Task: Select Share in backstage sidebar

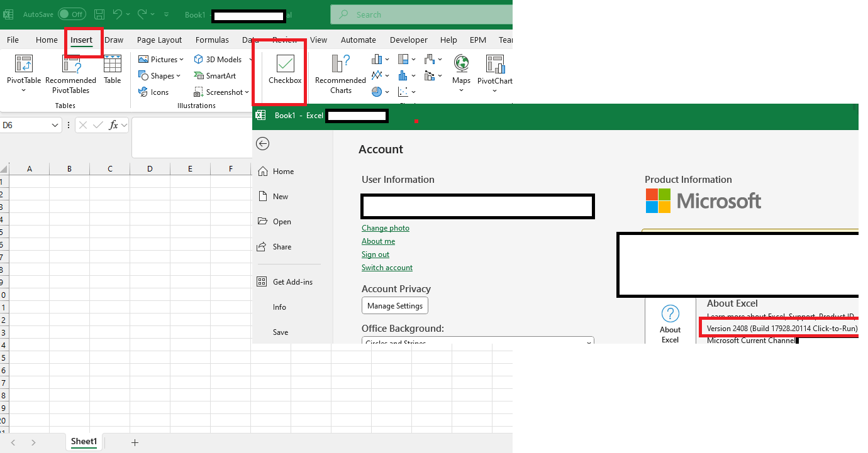Action: tap(274, 247)
